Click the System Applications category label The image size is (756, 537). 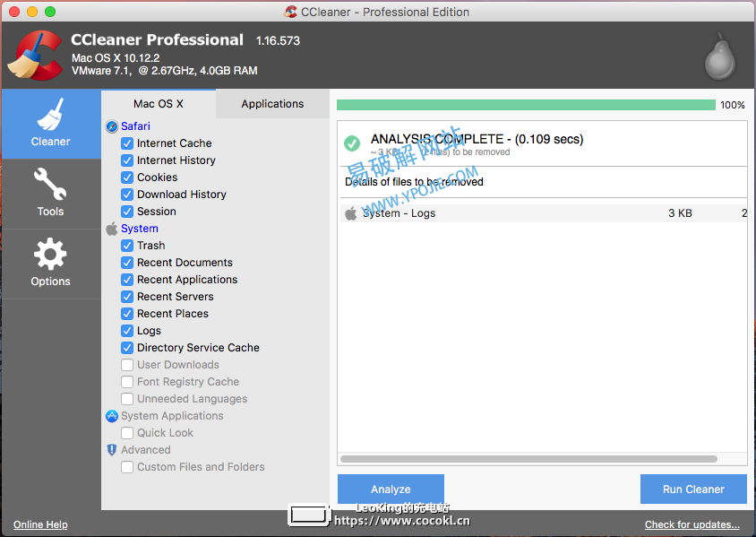click(172, 416)
